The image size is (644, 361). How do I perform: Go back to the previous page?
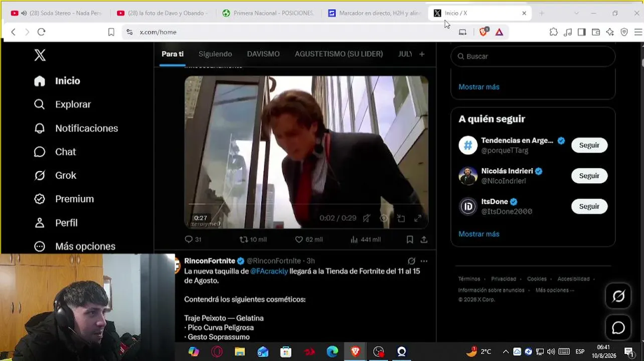pyautogui.click(x=14, y=32)
